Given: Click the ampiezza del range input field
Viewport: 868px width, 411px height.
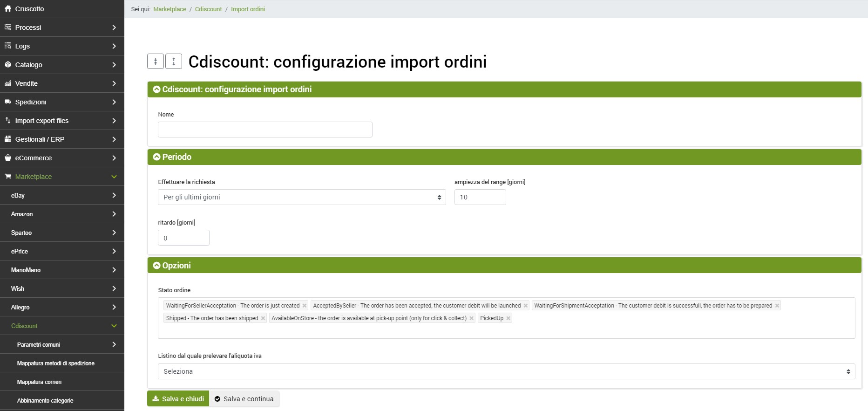Looking at the screenshot, I should 480,197.
